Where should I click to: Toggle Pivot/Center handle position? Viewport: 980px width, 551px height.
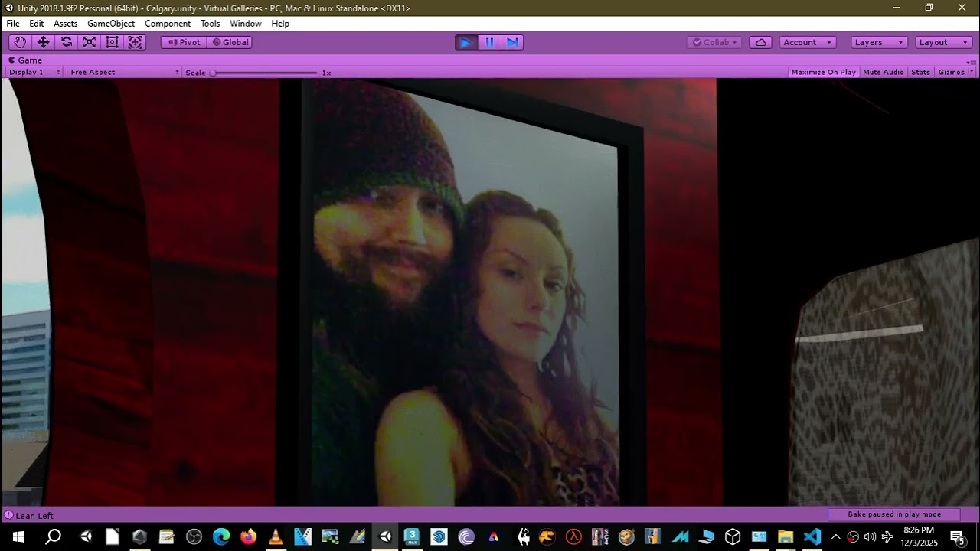[184, 42]
